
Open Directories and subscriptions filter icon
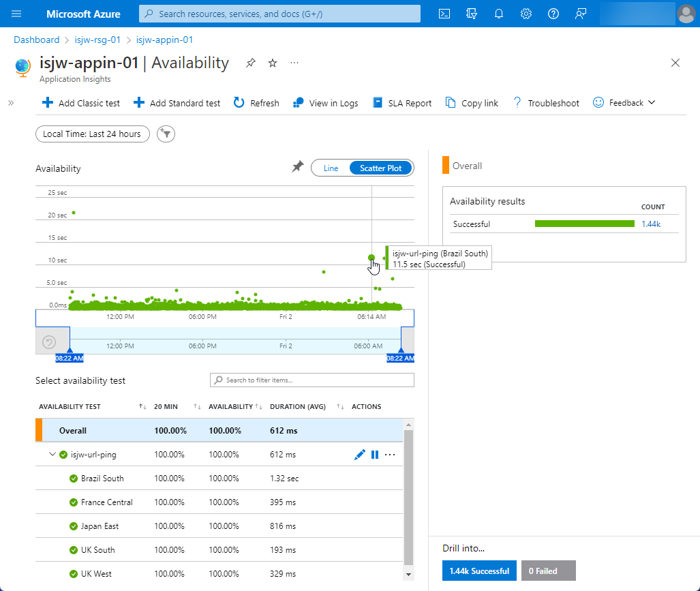pyautogui.click(x=472, y=14)
